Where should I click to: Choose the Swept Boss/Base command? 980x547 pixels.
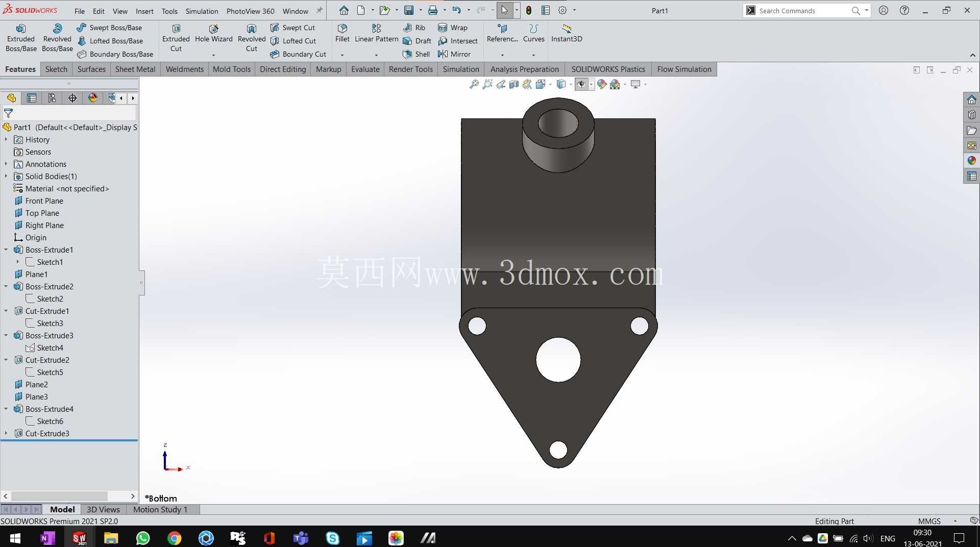pyautogui.click(x=109, y=28)
